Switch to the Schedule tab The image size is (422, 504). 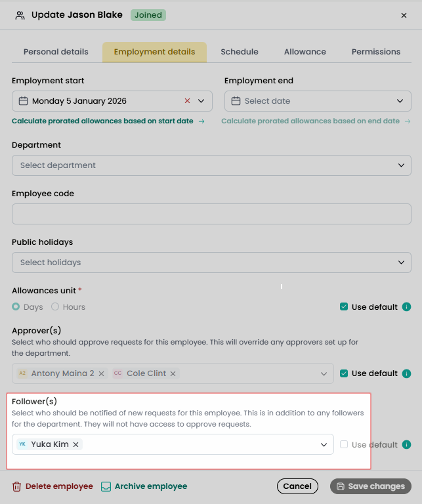pos(240,52)
